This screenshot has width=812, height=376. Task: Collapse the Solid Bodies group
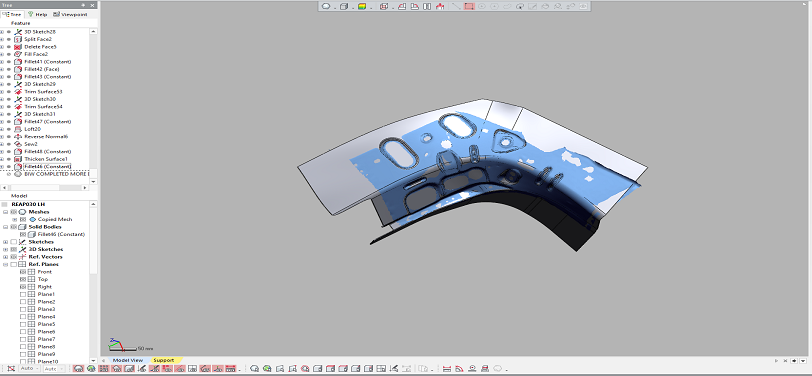coord(6,227)
